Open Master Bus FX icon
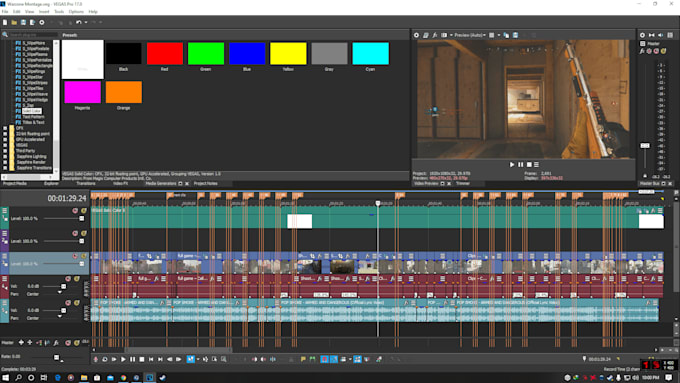Screen dimensions: 680x383 point(642,51)
